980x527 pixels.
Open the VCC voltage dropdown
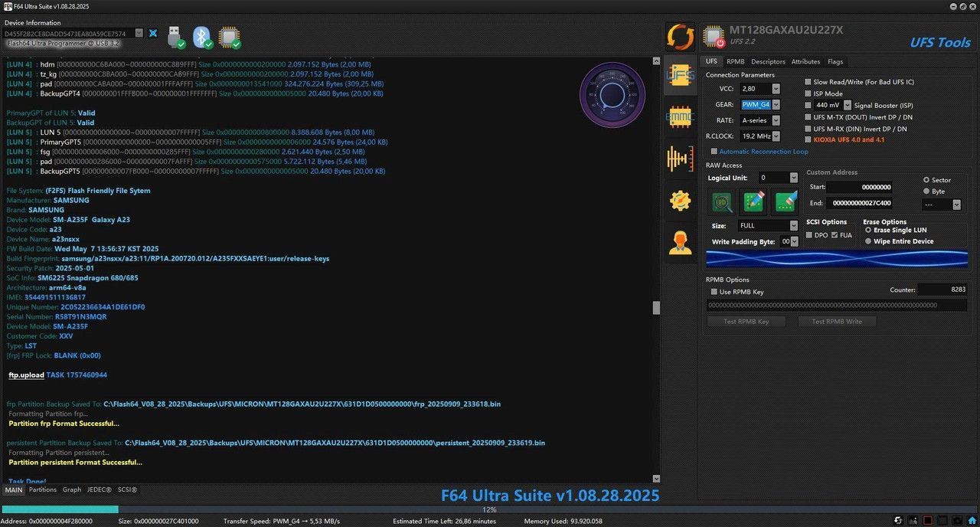pos(776,89)
